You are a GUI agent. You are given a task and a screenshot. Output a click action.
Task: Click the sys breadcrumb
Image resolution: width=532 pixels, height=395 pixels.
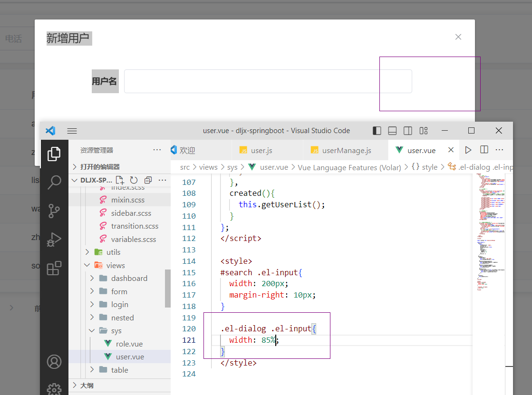pos(232,167)
